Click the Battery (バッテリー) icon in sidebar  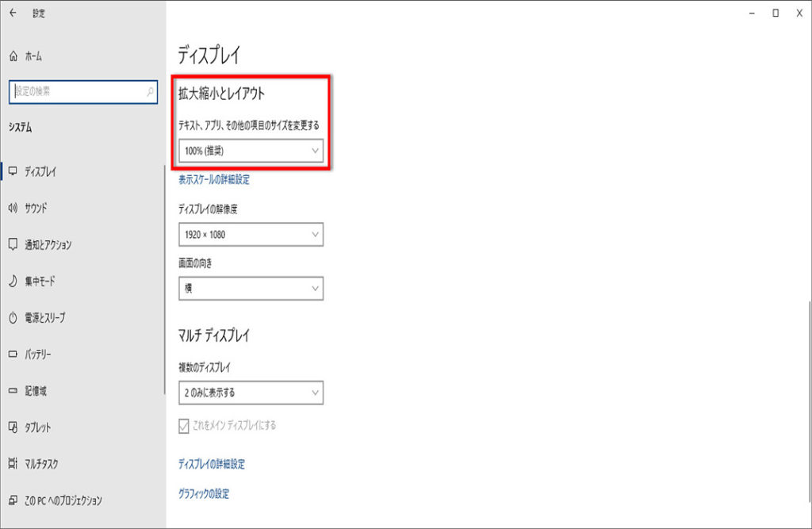13,354
